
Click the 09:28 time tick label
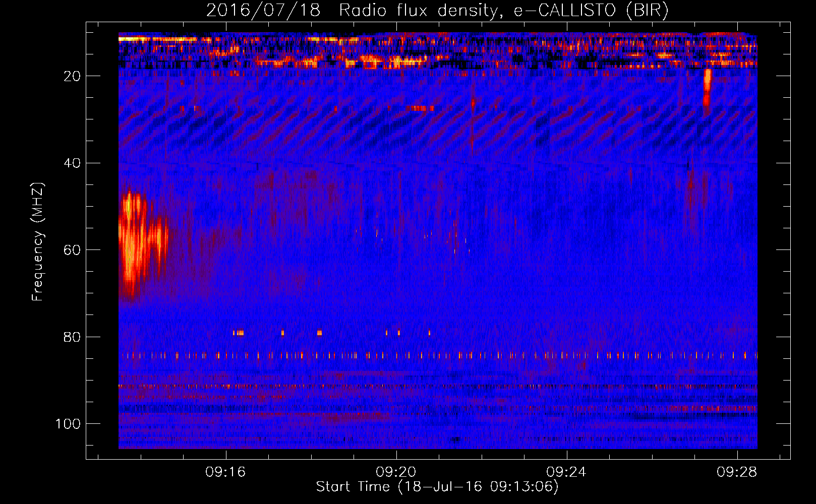(737, 472)
